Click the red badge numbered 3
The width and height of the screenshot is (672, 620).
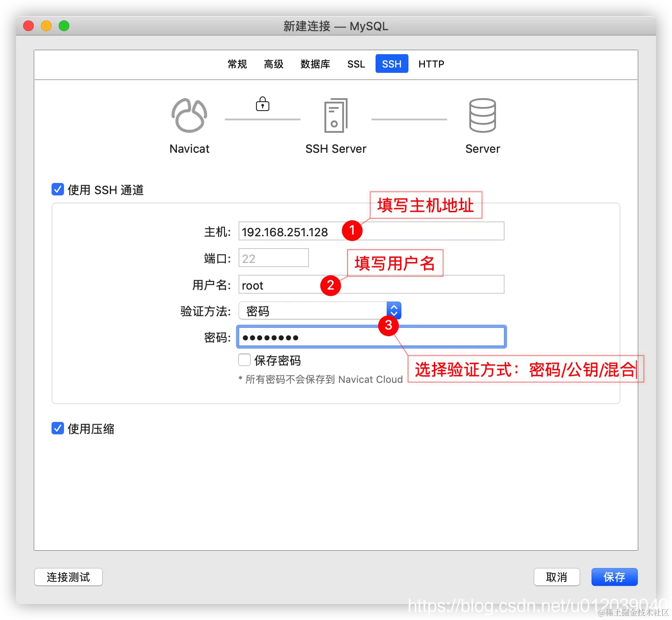pyautogui.click(x=388, y=326)
